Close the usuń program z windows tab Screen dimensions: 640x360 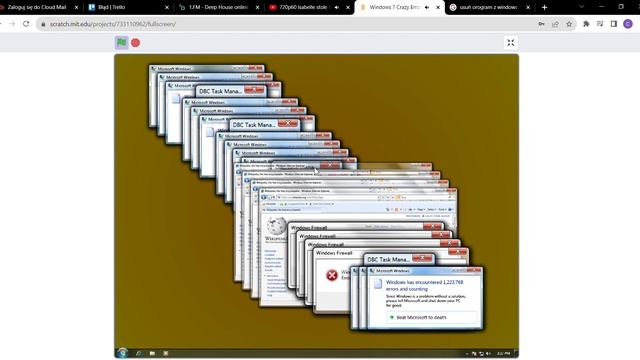tap(528, 7)
